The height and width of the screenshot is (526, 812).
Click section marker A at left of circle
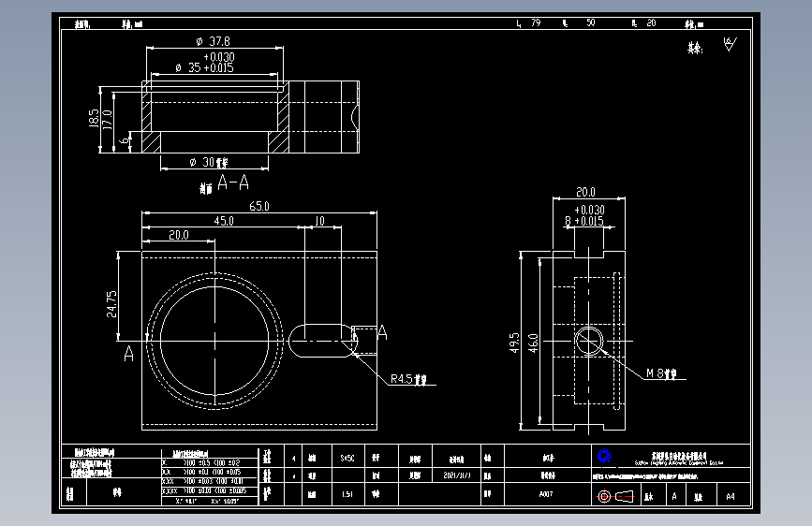tap(129, 354)
